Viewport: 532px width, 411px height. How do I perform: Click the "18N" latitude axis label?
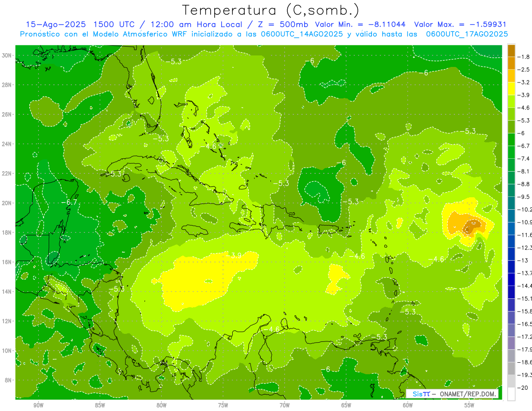pyautogui.click(x=8, y=232)
